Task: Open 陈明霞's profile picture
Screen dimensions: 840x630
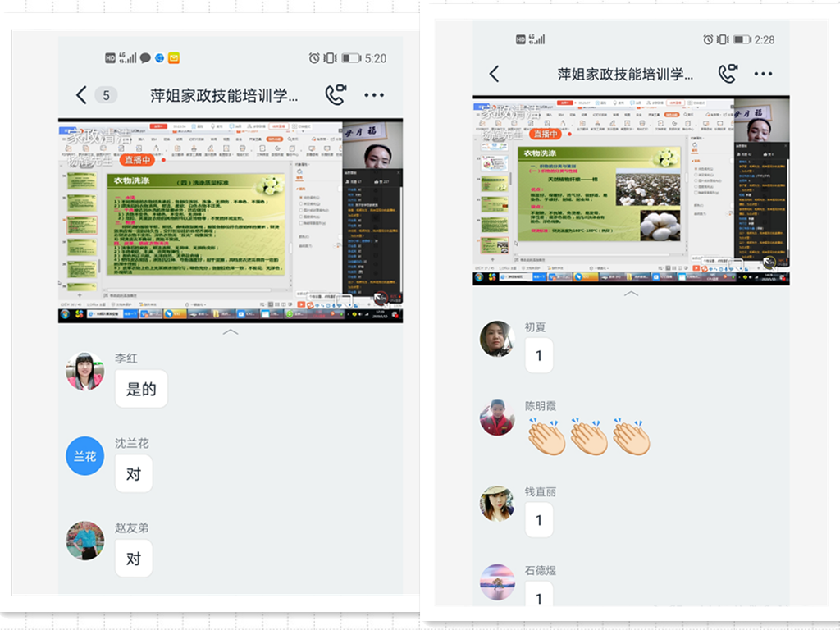Action: (x=497, y=418)
